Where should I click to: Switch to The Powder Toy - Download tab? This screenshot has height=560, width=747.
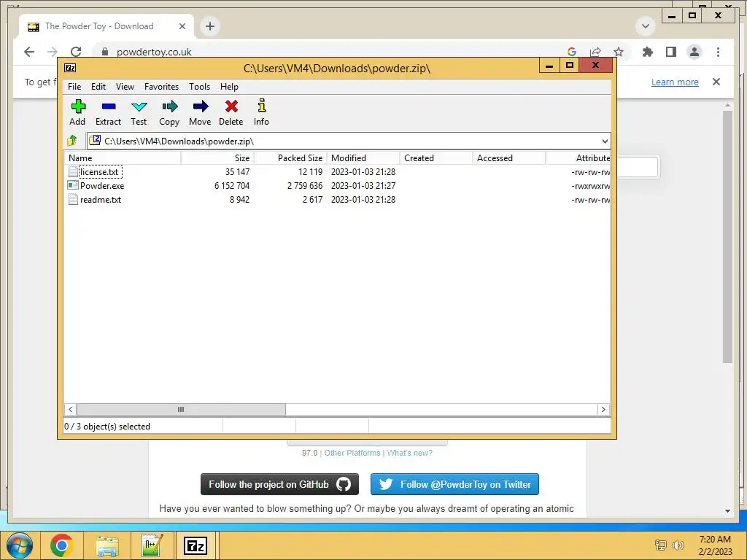click(x=107, y=26)
